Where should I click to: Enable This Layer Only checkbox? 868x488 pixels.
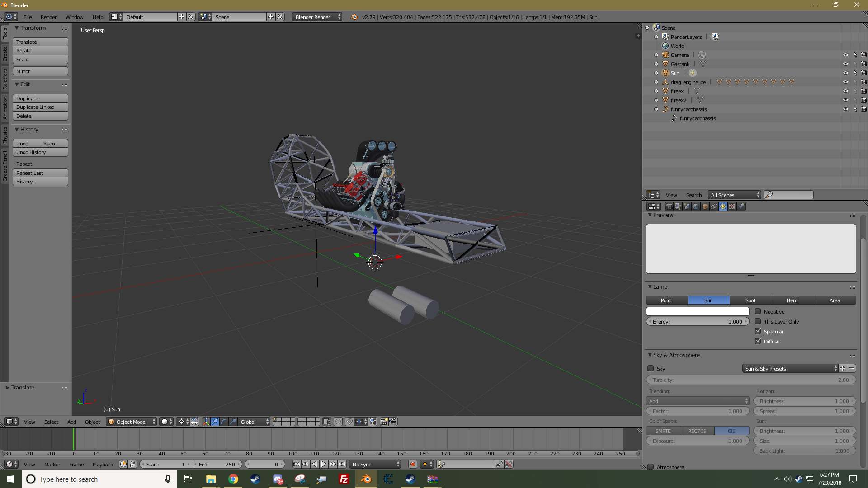(758, 321)
